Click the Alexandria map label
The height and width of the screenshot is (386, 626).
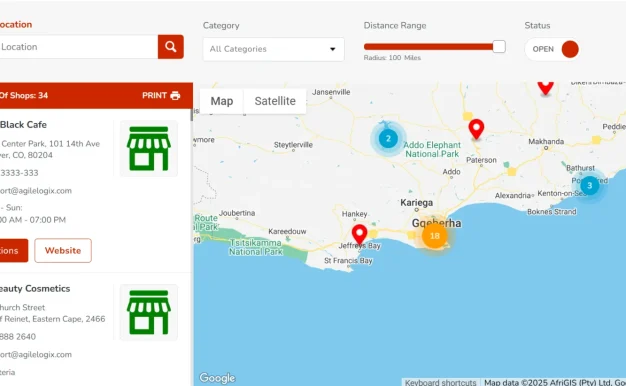pyautogui.click(x=513, y=196)
